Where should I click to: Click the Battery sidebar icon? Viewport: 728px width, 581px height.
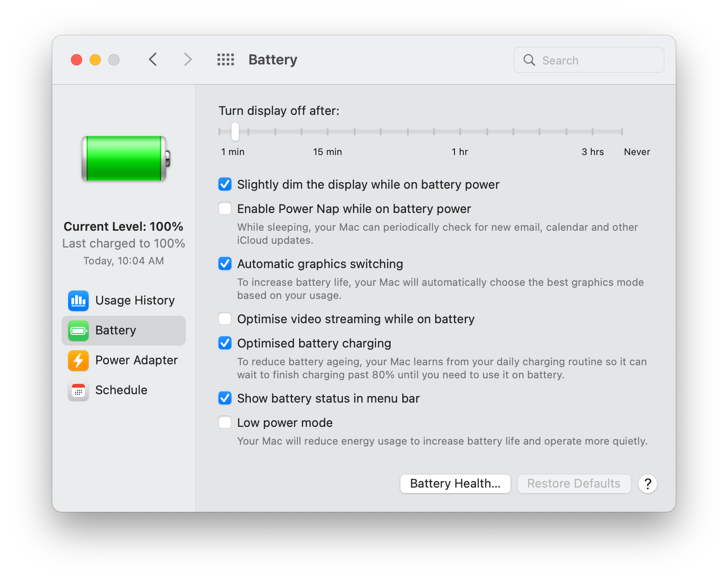pyautogui.click(x=78, y=331)
